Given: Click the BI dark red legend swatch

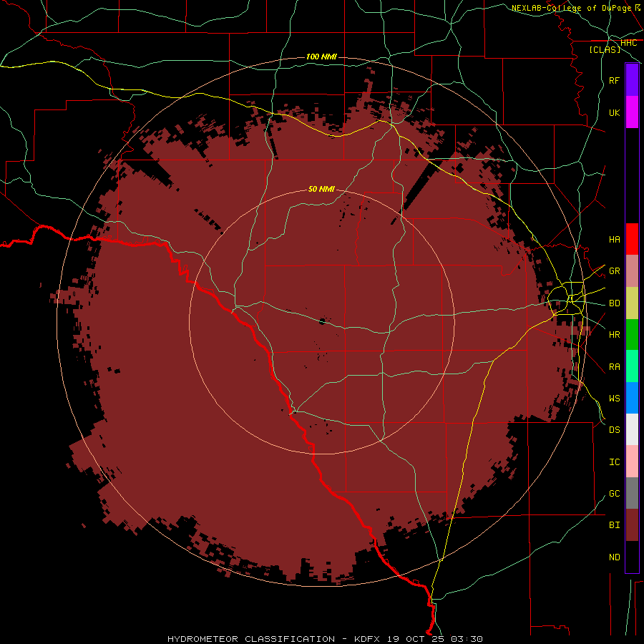Looking at the screenshot, I should point(632,525).
